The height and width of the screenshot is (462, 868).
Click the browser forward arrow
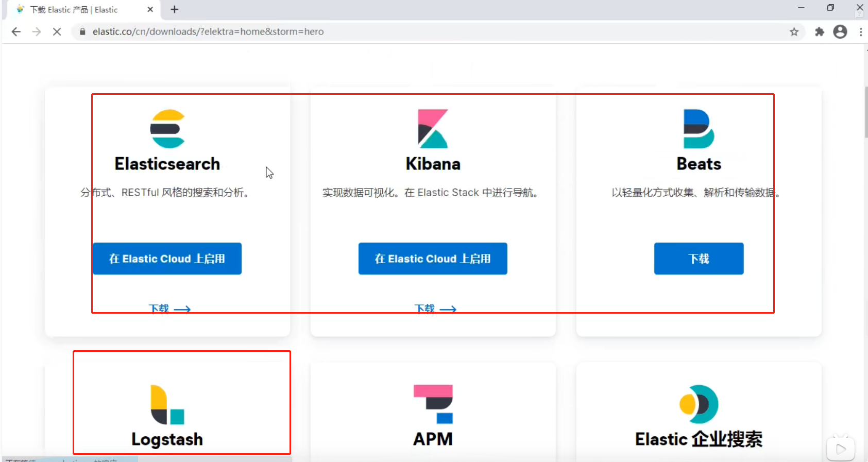pyautogui.click(x=37, y=32)
